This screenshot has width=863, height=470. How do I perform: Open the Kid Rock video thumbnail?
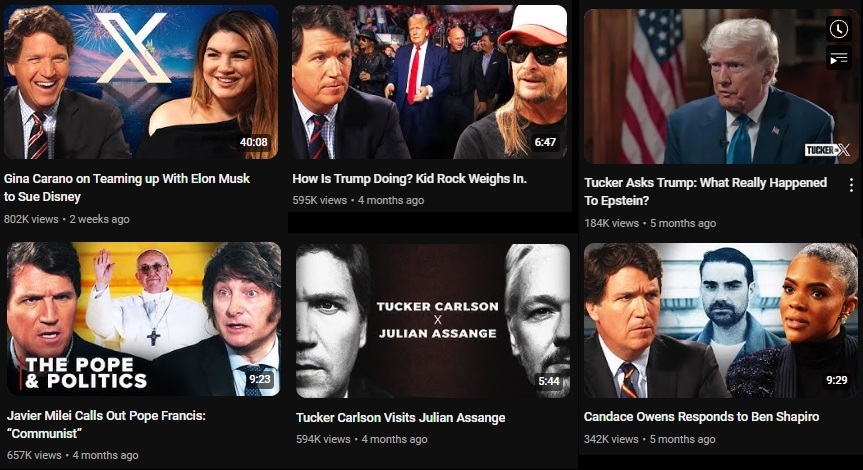(x=429, y=82)
